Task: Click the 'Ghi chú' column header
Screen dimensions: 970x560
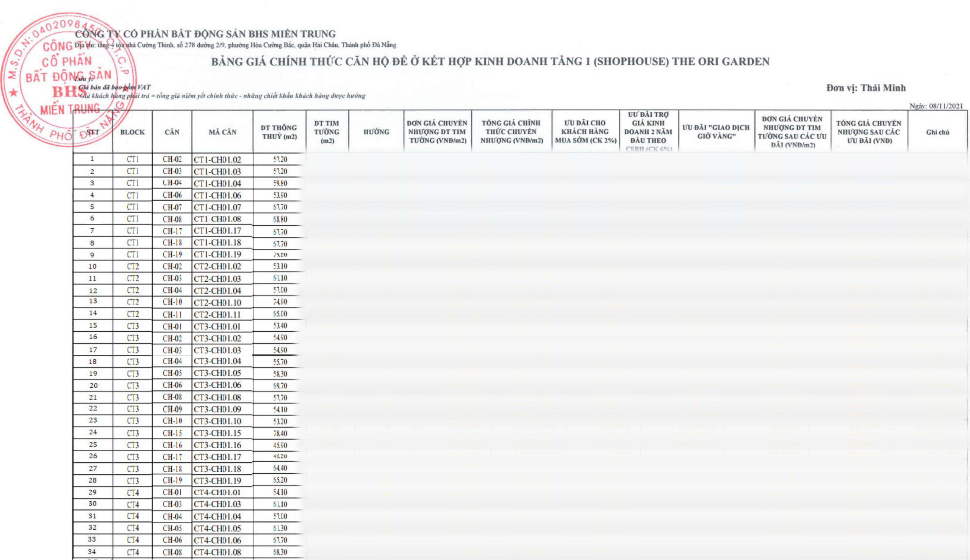Action: [x=938, y=132]
